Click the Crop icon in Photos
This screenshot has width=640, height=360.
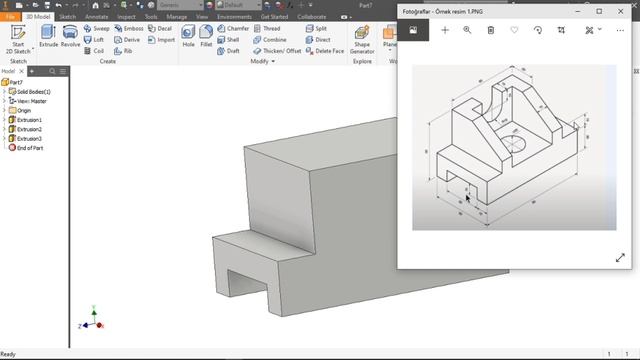pyautogui.click(x=561, y=30)
